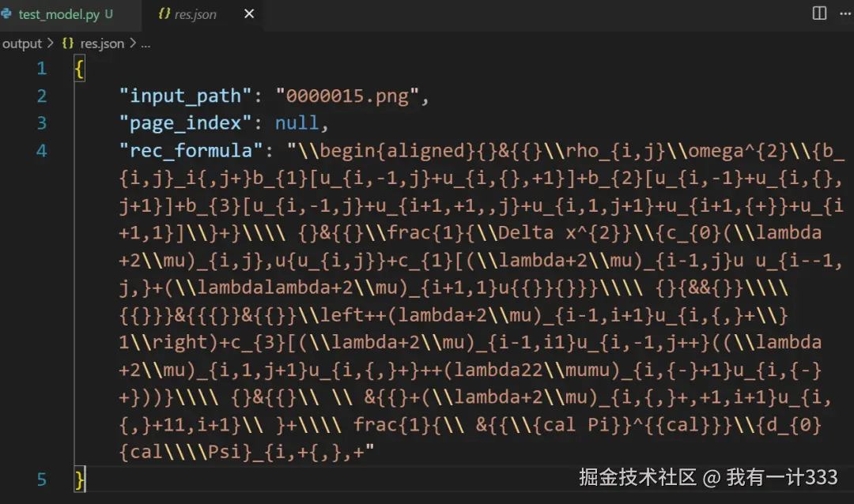
Task: Open the More Actions ellipsis menu
Action: coord(845,12)
